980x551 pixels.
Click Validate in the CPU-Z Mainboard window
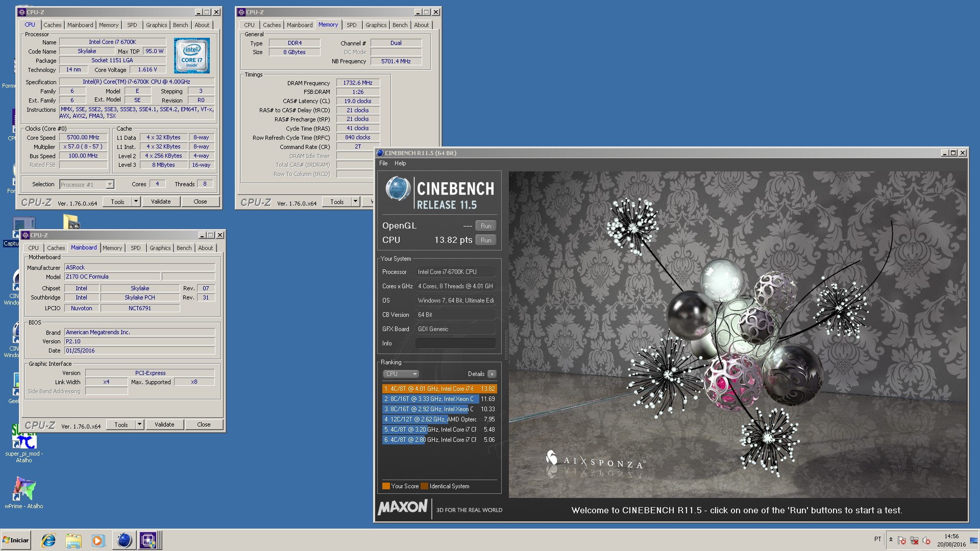click(164, 424)
